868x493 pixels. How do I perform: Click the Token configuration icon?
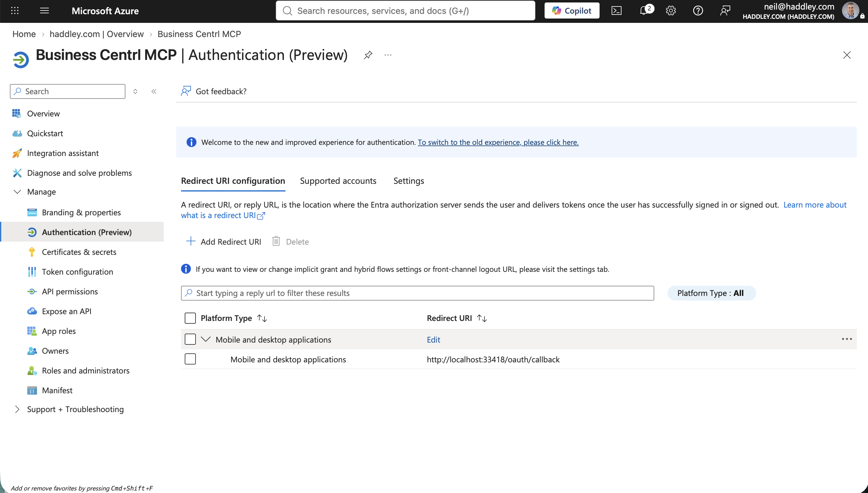32,272
